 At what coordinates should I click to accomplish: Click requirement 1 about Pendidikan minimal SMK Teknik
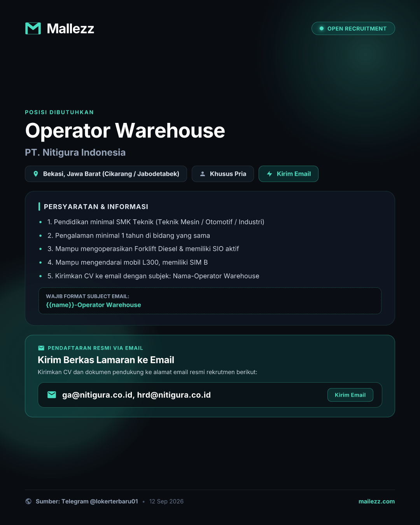coord(156,222)
